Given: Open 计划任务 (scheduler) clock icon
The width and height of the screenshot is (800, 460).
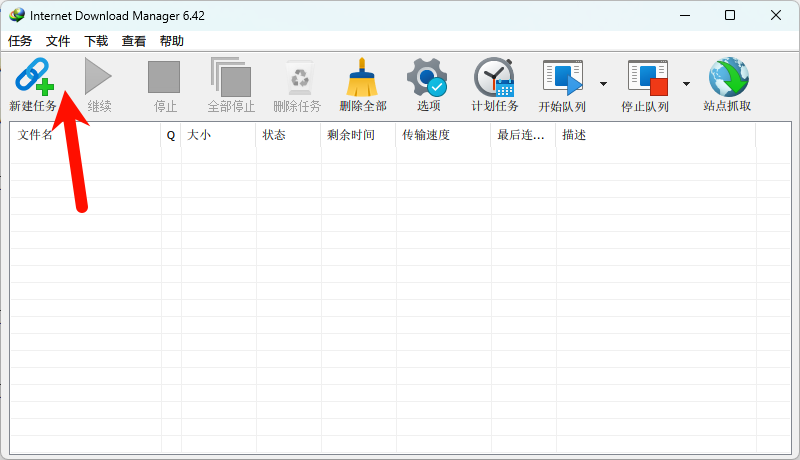Looking at the screenshot, I should click(494, 77).
